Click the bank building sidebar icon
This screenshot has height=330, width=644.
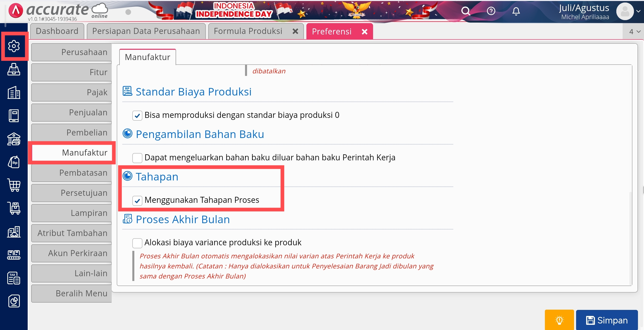[14, 139]
